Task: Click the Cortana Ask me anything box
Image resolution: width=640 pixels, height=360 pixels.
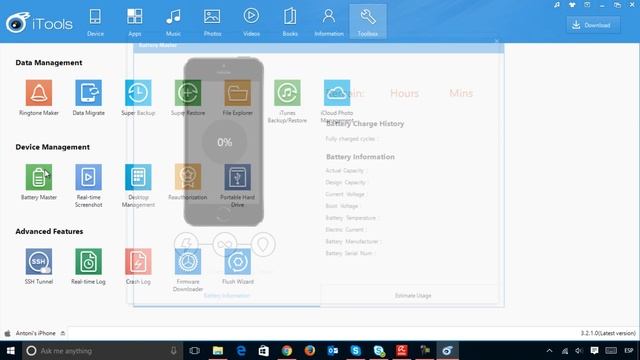Action: click(x=102, y=351)
